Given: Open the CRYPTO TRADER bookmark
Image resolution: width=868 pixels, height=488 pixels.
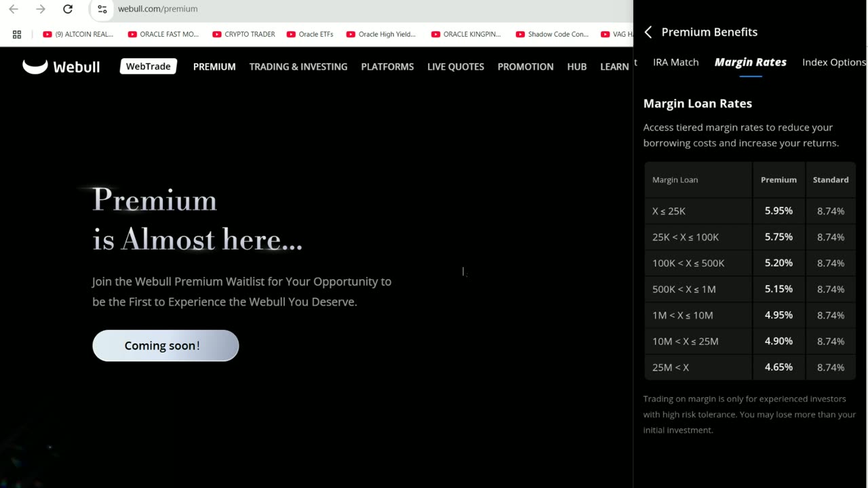Looking at the screenshot, I should pos(243,34).
